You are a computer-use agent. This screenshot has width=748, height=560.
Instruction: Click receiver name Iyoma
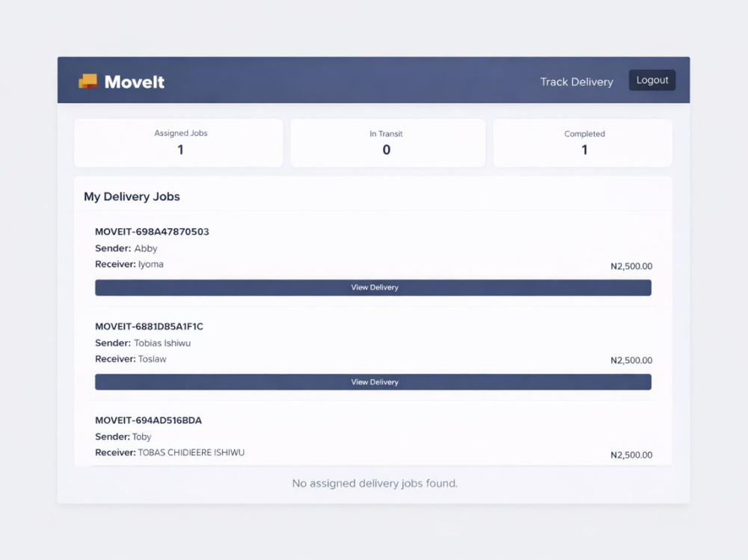point(151,264)
